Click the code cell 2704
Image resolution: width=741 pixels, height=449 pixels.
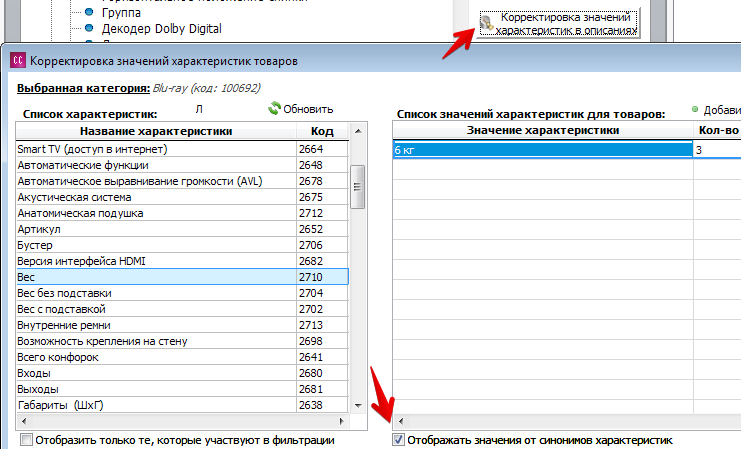point(322,293)
